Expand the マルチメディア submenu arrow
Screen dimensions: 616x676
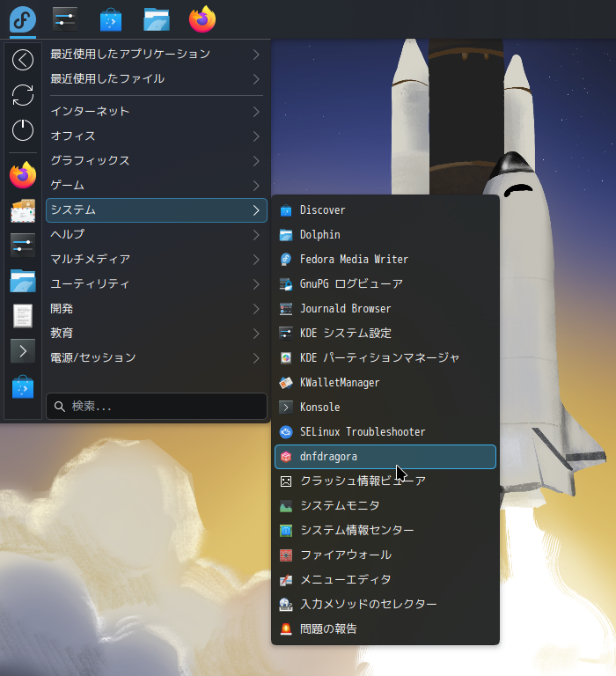click(256, 260)
